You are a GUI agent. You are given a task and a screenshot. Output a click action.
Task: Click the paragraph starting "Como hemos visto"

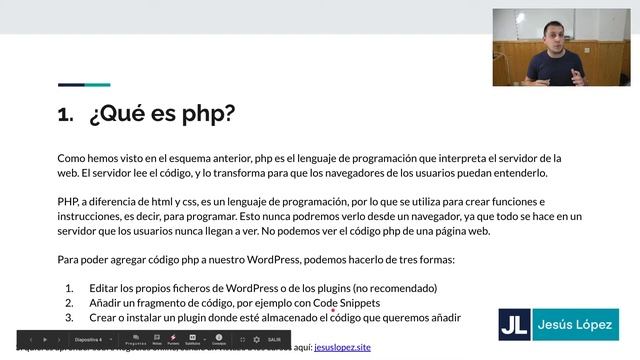point(309,165)
